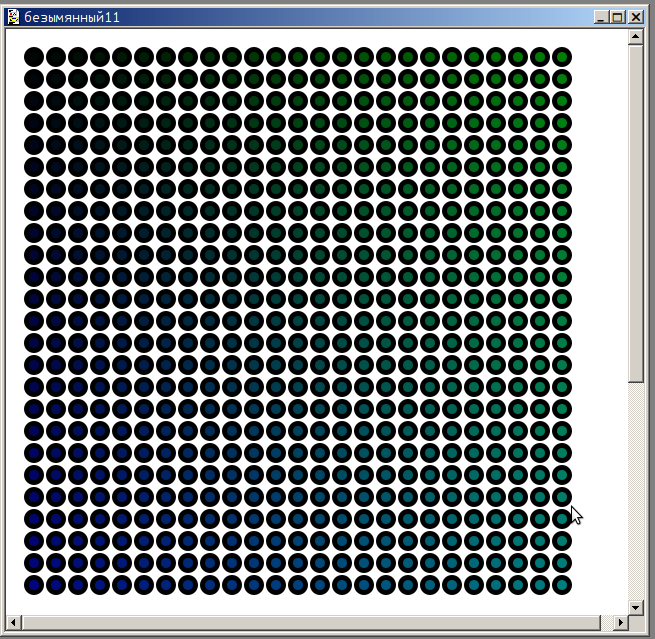Click the vertical scrollbar up arrow
Image resolution: width=655 pixels, height=639 pixels.
pos(636,37)
